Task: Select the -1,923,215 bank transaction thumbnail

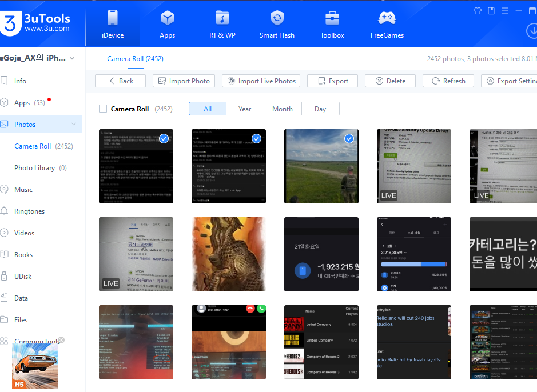Action: point(321,254)
